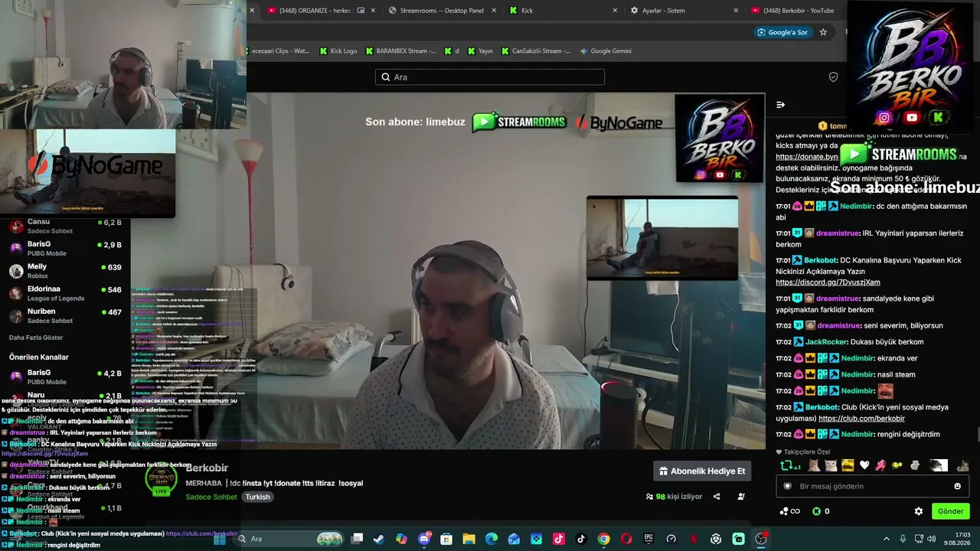This screenshot has width=980, height=551.
Task: Click the 98 kişi izliyor viewer count
Action: [674, 497]
